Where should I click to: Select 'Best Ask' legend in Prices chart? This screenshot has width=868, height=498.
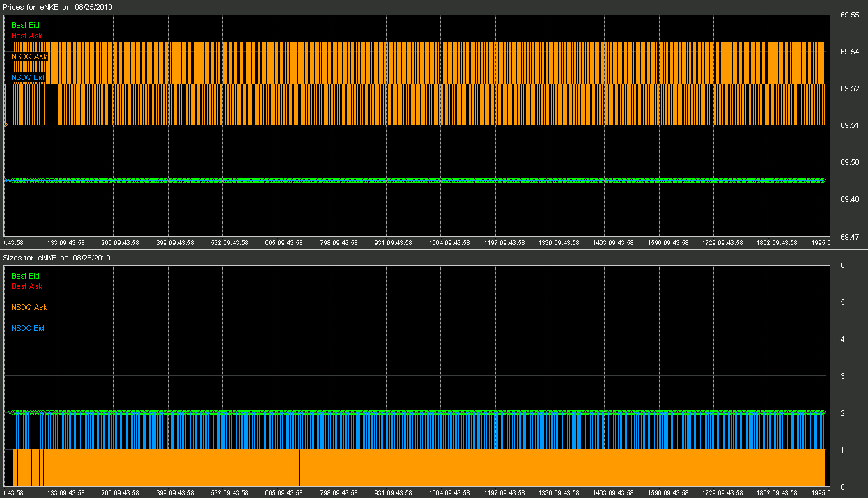[25, 36]
